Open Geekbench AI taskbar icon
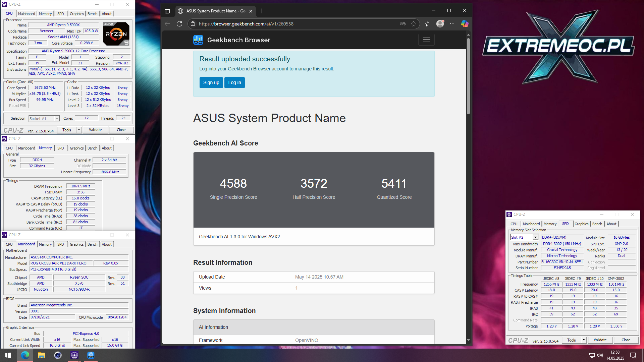Image resolution: width=644 pixels, height=362 pixels. click(91, 355)
